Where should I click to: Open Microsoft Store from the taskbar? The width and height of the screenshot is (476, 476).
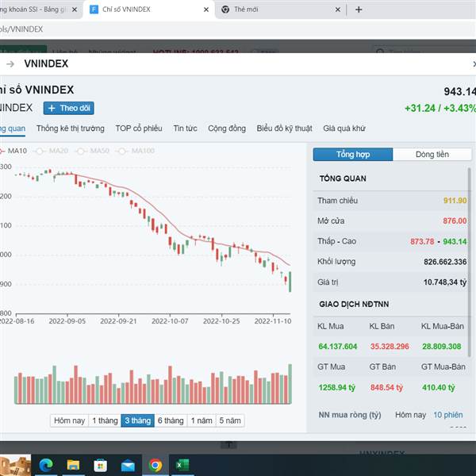point(101,465)
